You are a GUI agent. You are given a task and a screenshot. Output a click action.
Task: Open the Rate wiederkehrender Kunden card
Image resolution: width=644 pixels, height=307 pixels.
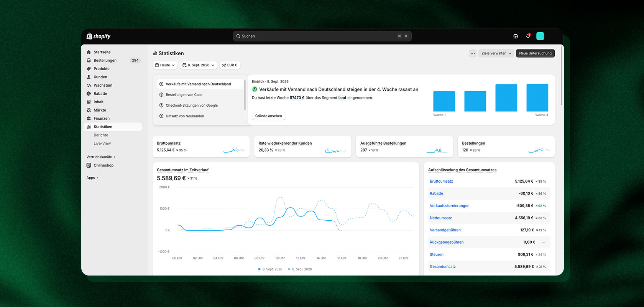tap(302, 147)
